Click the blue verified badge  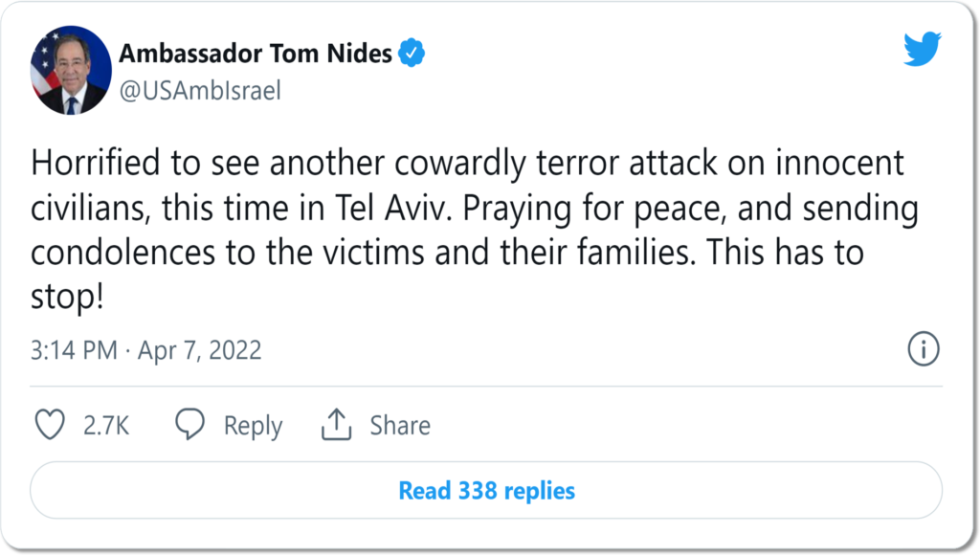(412, 54)
